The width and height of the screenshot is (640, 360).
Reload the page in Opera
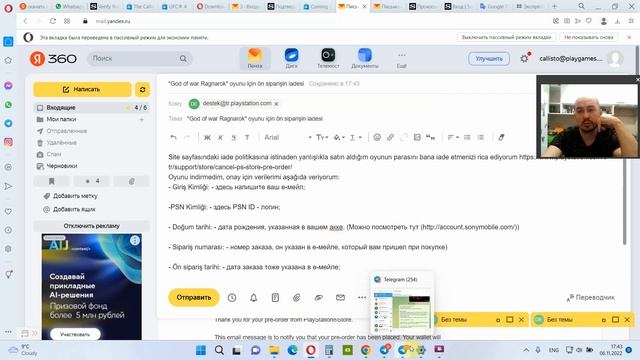pyautogui.click(x=53, y=21)
